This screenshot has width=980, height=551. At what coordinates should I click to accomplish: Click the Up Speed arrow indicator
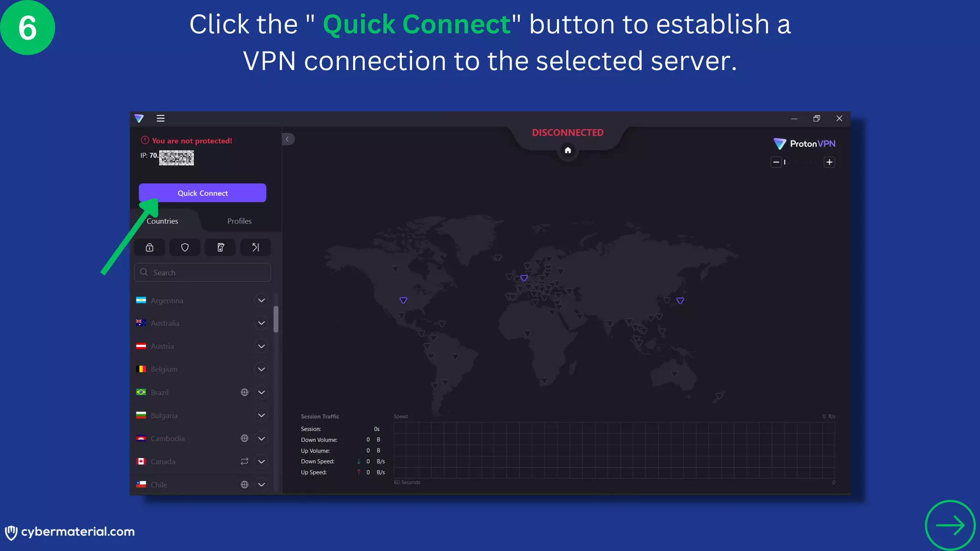pyautogui.click(x=358, y=472)
